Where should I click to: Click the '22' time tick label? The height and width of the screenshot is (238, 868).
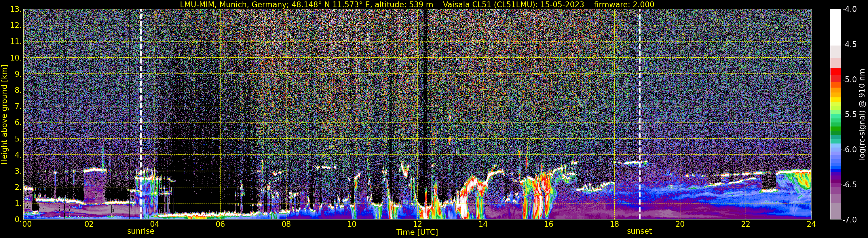pyautogui.click(x=746, y=224)
